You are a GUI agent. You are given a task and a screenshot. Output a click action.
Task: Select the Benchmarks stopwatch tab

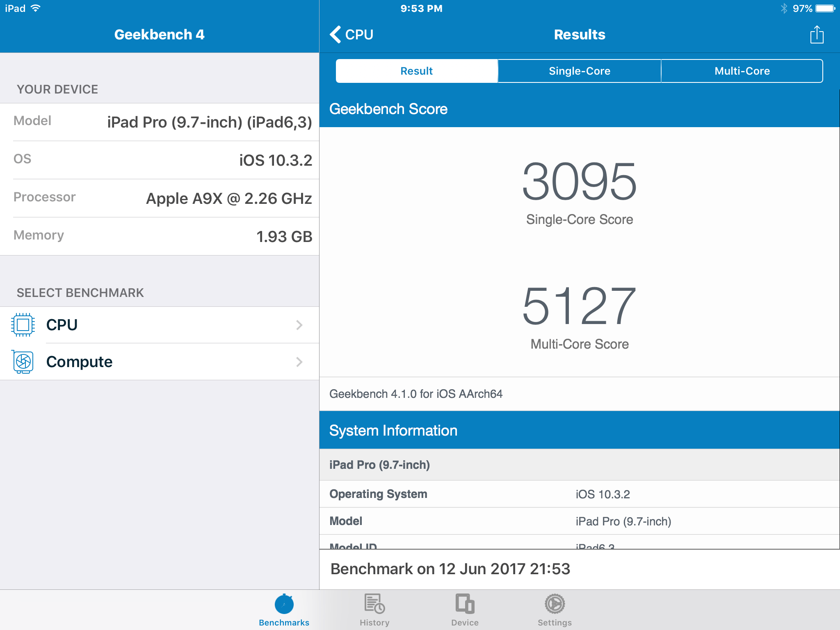click(284, 604)
